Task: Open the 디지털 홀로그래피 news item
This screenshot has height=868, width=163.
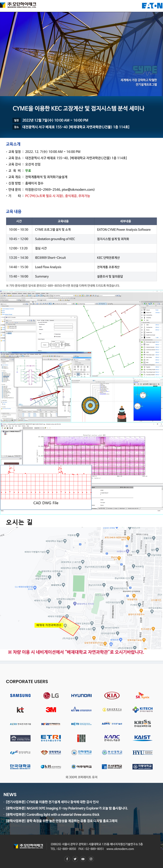Action: pos(62,821)
